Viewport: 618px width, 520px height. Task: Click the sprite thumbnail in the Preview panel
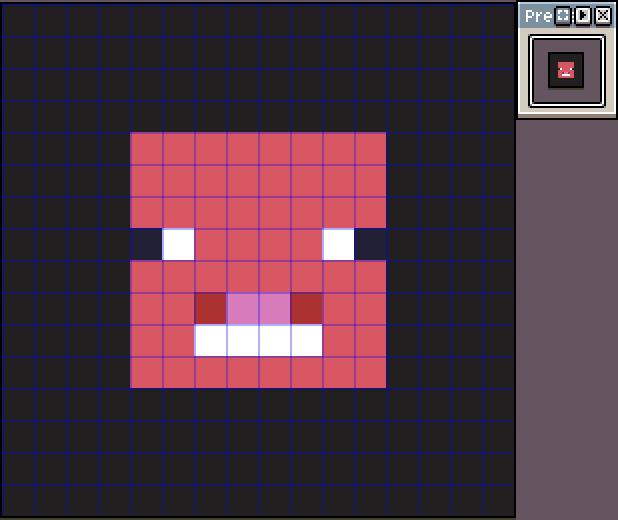pyautogui.click(x=566, y=70)
